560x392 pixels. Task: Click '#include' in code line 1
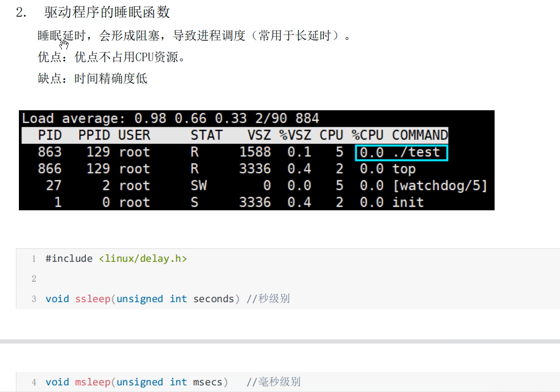click(69, 259)
